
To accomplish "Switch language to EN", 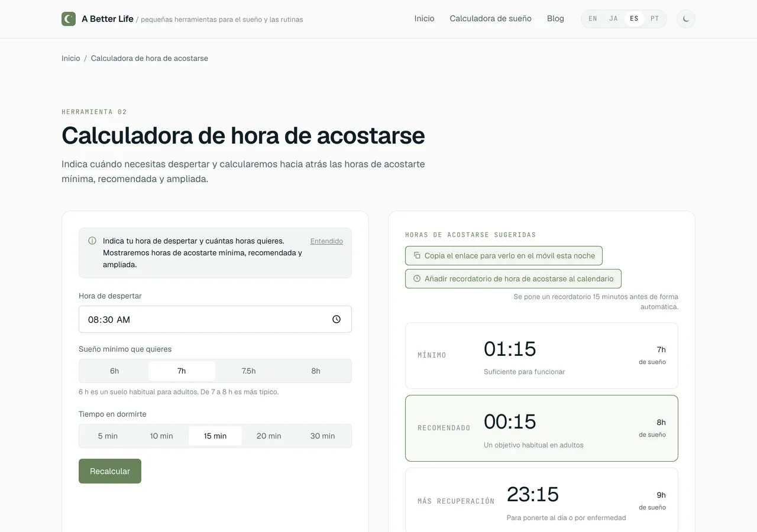I will (593, 19).
